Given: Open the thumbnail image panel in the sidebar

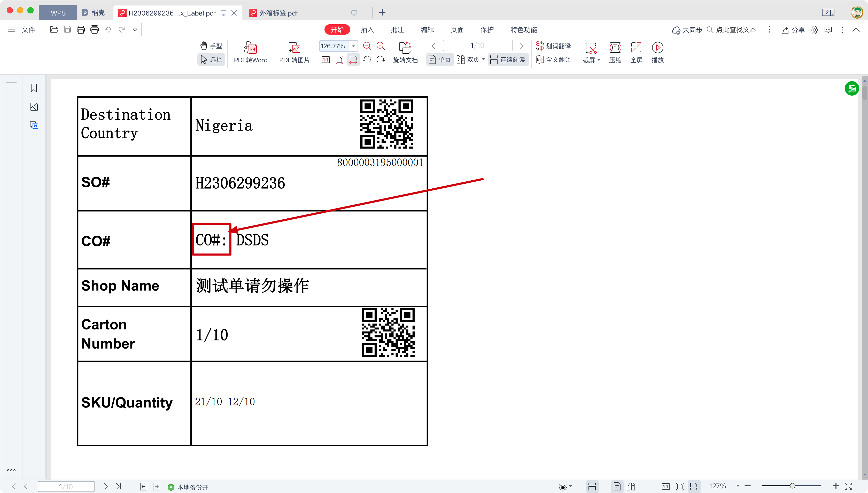Looking at the screenshot, I should tap(34, 107).
